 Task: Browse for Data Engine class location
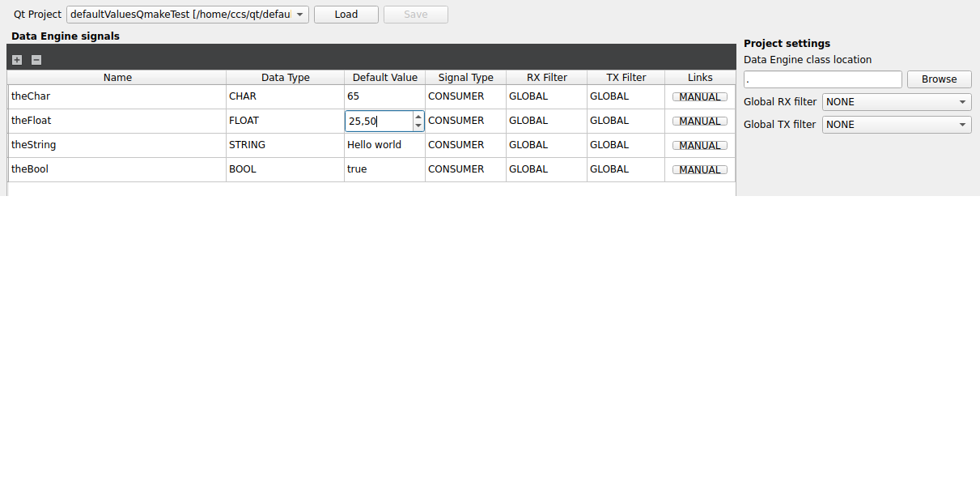[939, 79]
